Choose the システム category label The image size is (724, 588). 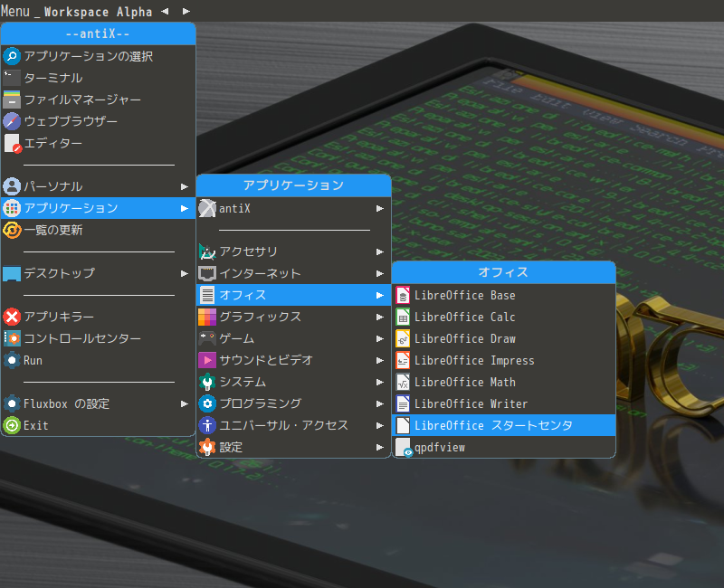pos(243,382)
